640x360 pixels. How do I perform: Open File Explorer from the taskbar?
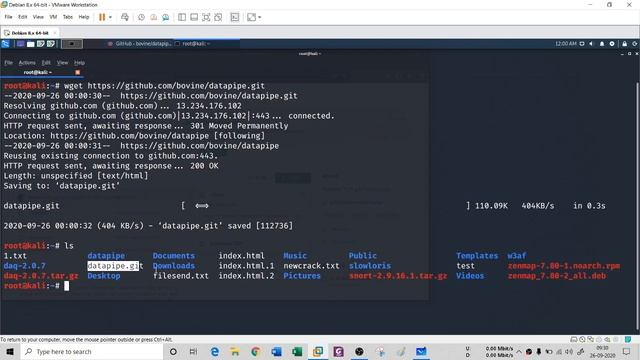[235, 351]
